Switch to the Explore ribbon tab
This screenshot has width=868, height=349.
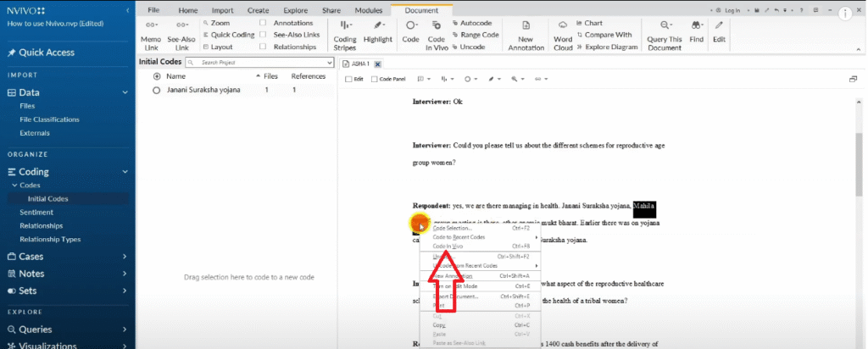[296, 10]
